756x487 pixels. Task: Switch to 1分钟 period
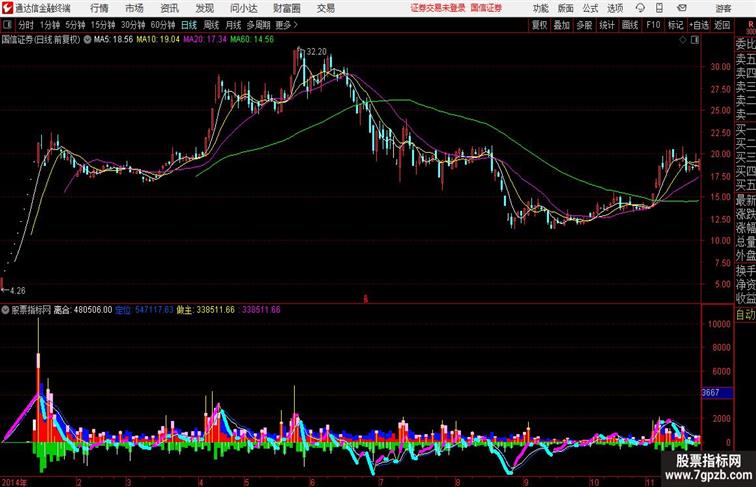point(50,25)
